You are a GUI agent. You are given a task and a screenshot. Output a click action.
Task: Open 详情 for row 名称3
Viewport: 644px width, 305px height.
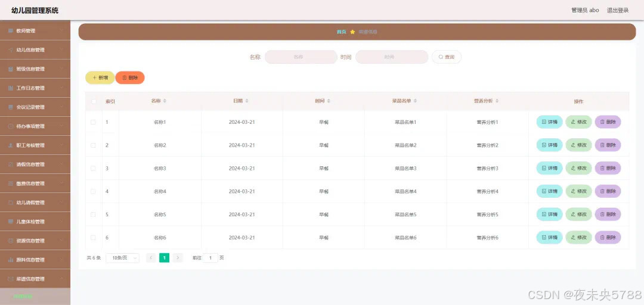coord(550,168)
